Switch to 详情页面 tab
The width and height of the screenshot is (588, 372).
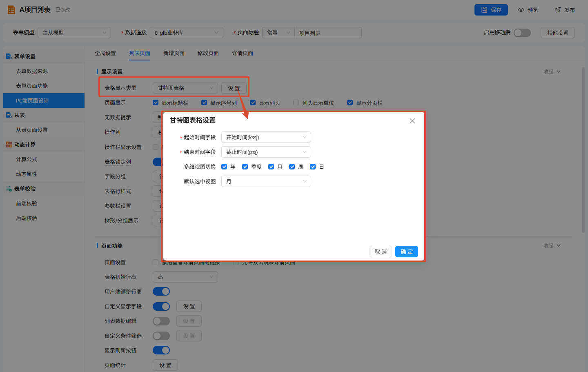pos(243,53)
